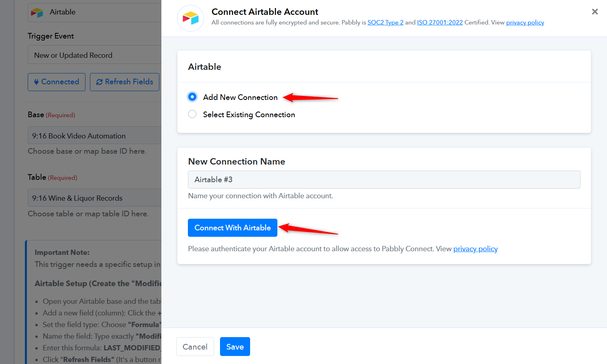Click the Airtable logo in dialog header
Screen dimensions: 607x364
190,18
